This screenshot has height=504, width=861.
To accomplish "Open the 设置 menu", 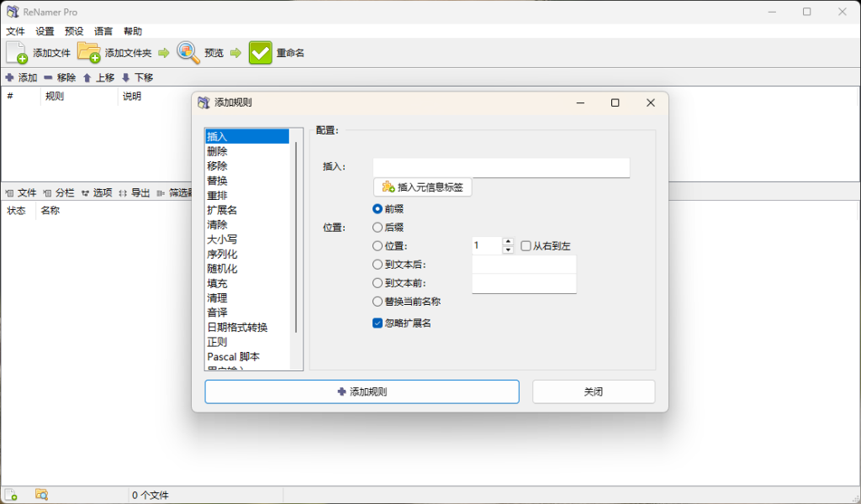I will [43, 31].
